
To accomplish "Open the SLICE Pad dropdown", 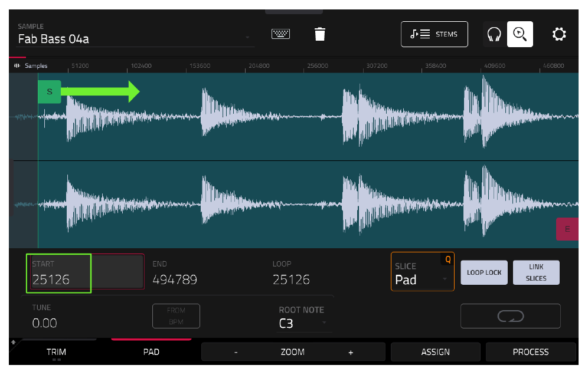I will click(422, 272).
